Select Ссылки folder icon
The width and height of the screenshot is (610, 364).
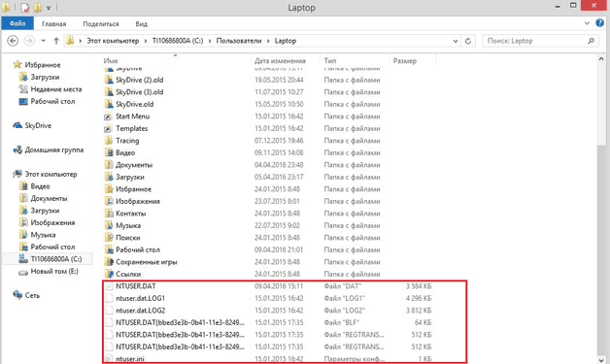[109, 274]
